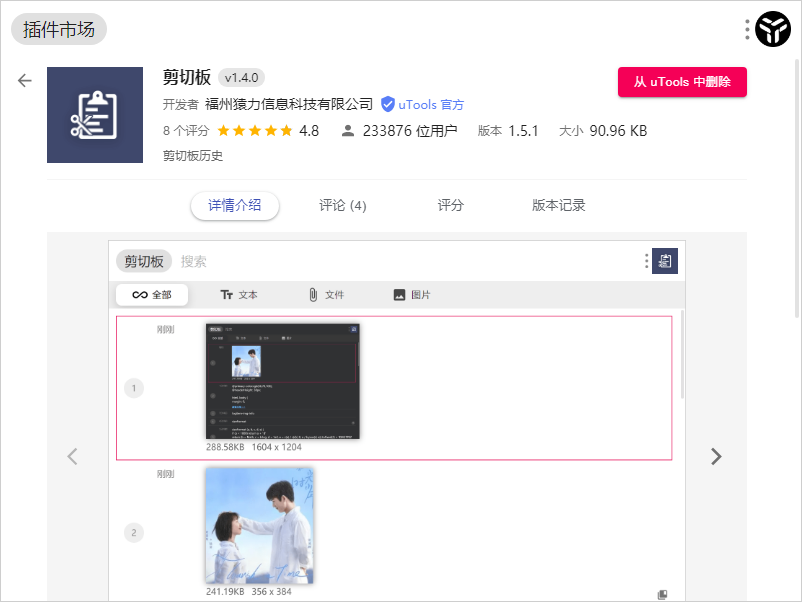Show next screenshot with right chevron
This screenshot has height=602, width=802.
(716, 456)
